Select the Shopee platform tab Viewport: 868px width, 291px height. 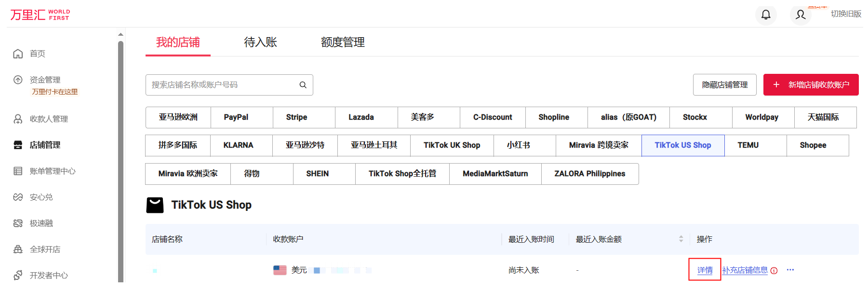(x=818, y=145)
